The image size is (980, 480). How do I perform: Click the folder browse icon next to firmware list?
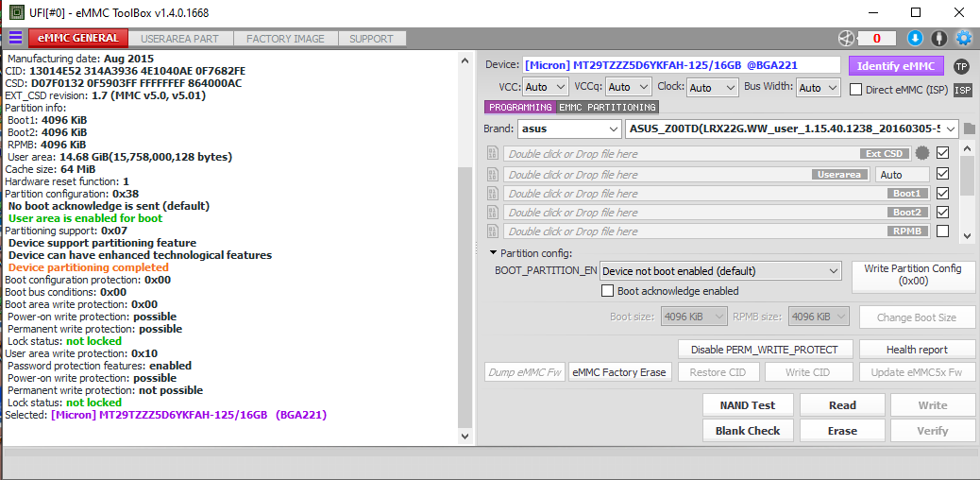(970, 129)
